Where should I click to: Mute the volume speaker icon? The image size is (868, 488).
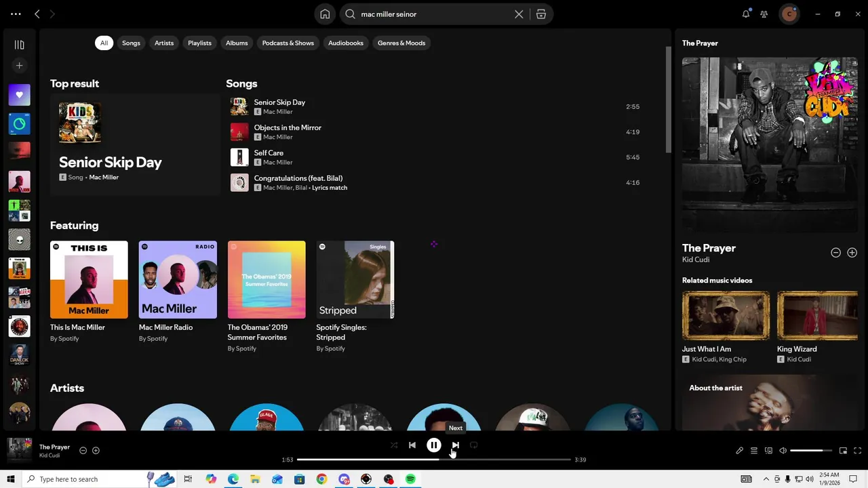click(783, 451)
